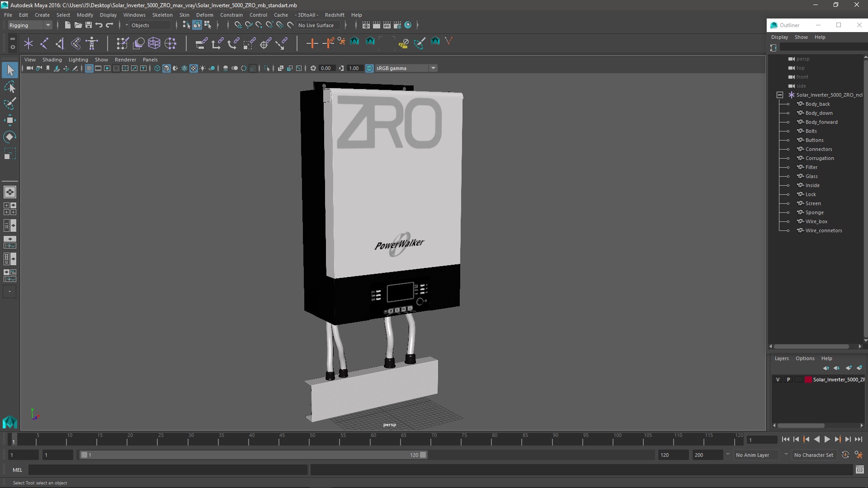Viewport: 868px width, 488px height.
Task: Click the Undo arrow icon
Action: click(x=99, y=25)
